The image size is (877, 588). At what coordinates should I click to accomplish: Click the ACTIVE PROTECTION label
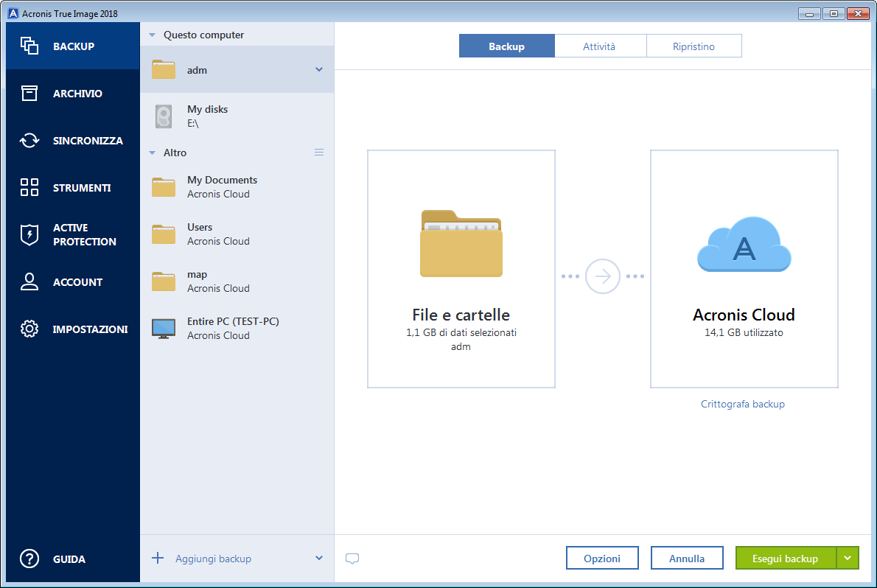tap(85, 234)
